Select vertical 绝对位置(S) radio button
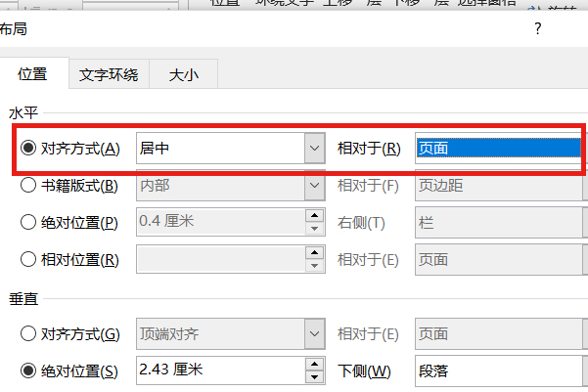Image resolution: width=588 pixels, height=392 pixels. click(x=28, y=370)
